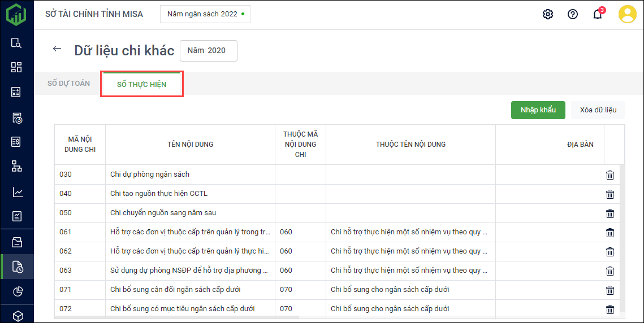Click the help question mark icon
This screenshot has width=644, height=323.
(573, 14)
